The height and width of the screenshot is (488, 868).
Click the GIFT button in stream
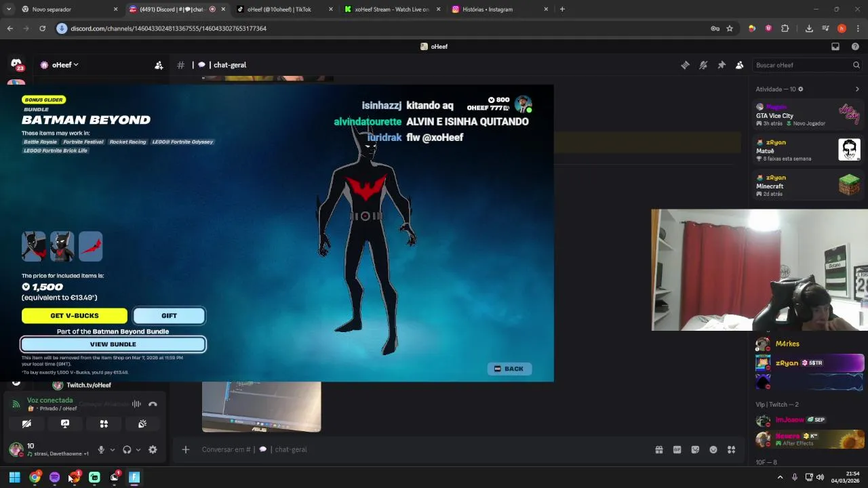tap(169, 316)
